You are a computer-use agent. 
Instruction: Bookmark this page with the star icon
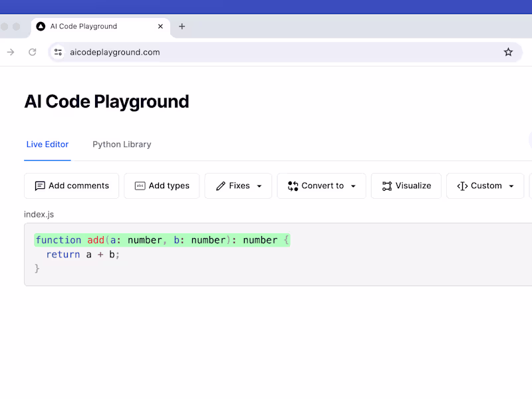(x=508, y=52)
